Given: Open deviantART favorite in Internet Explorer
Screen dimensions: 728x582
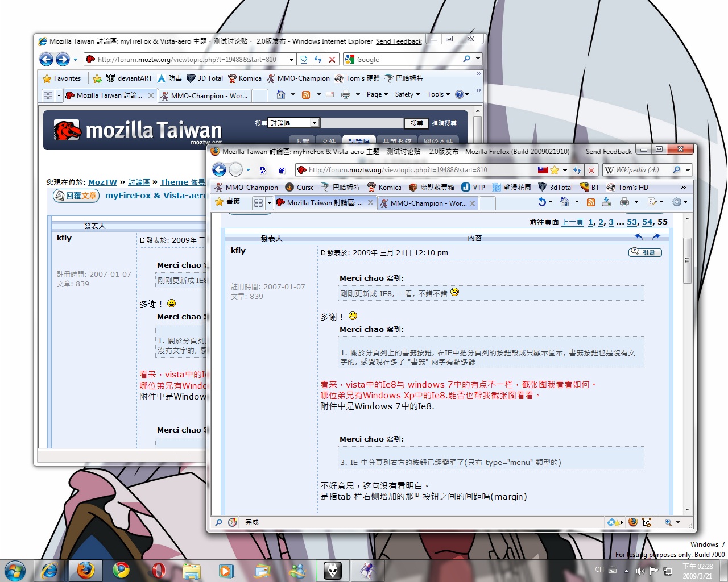Looking at the screenshot, I should (x=129, y=78).
